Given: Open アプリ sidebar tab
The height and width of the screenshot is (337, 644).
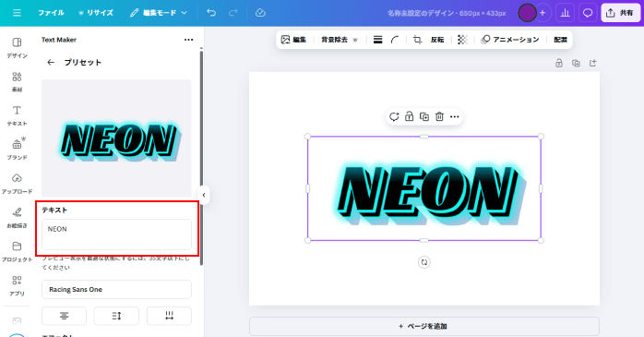Looking at the screenshot, I should click(17, 286).
